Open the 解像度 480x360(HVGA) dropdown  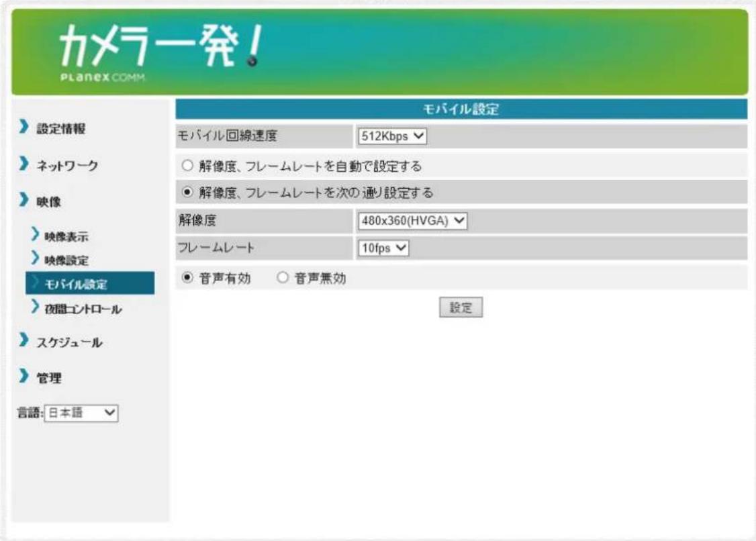pyautogui.click(x=412, y=221)
